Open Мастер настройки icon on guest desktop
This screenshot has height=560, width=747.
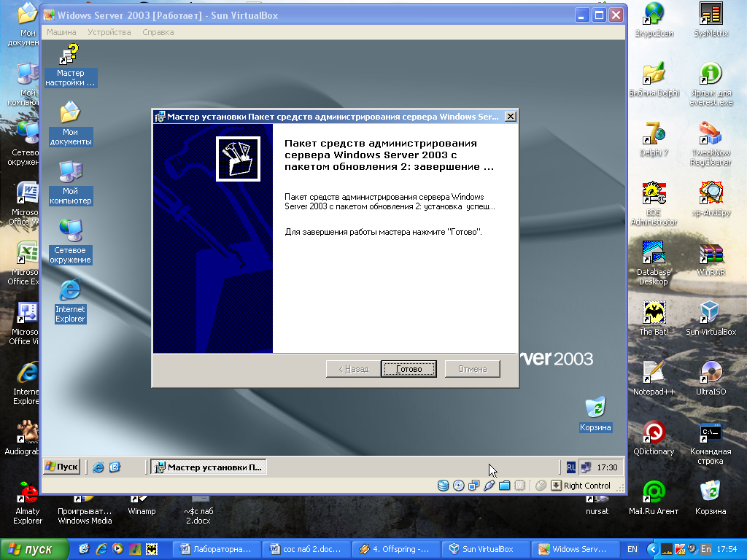71,65
